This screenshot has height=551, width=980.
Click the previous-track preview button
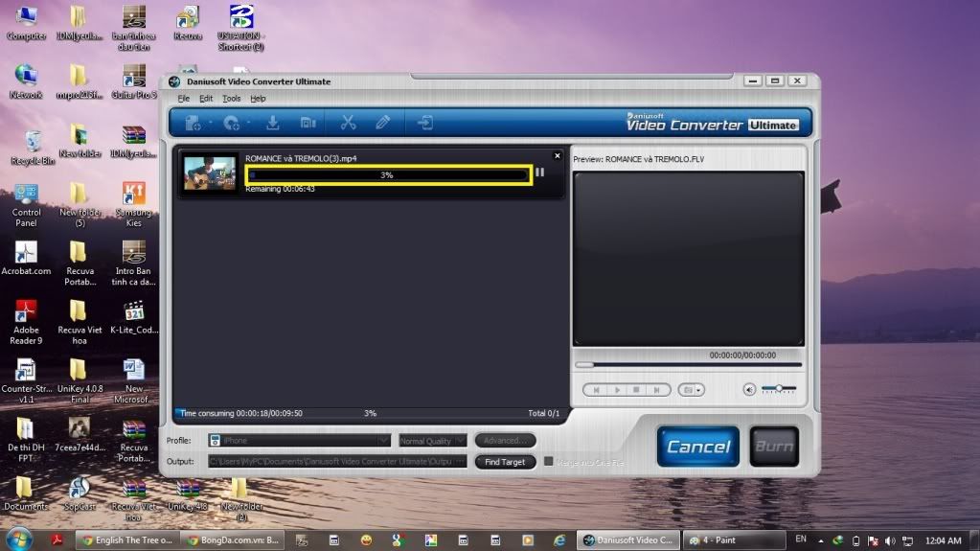coord(596,390)
